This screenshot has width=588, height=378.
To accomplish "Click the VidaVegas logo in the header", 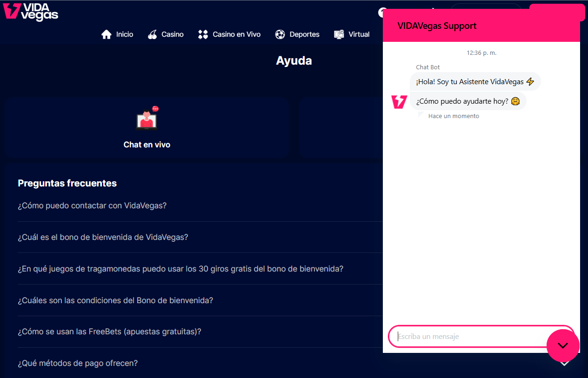I will (31, 12).
